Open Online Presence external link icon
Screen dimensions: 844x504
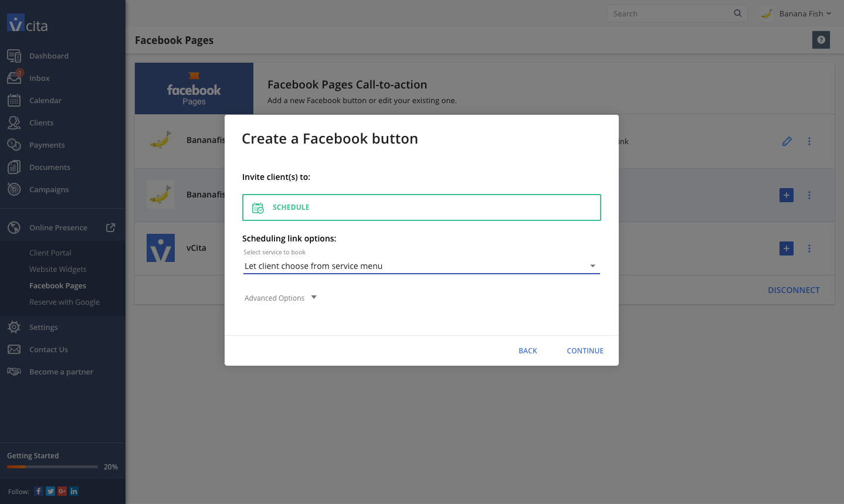coord(110,227)
